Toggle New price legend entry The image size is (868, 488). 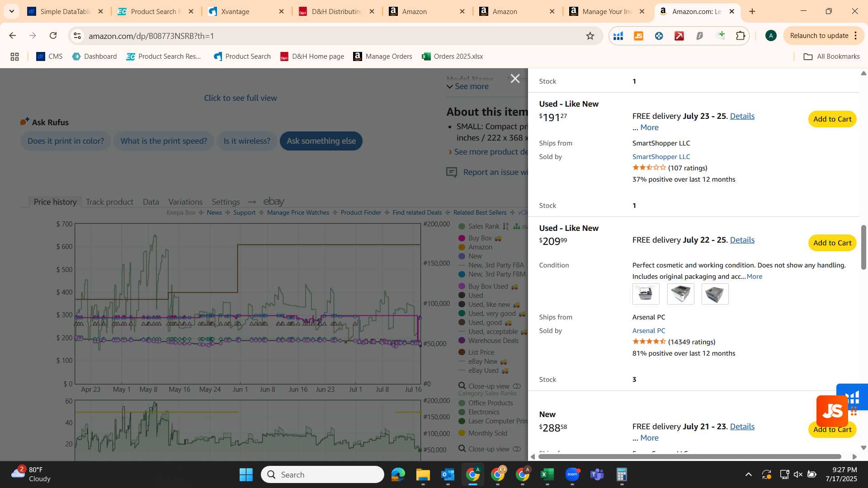coord(470,256)
